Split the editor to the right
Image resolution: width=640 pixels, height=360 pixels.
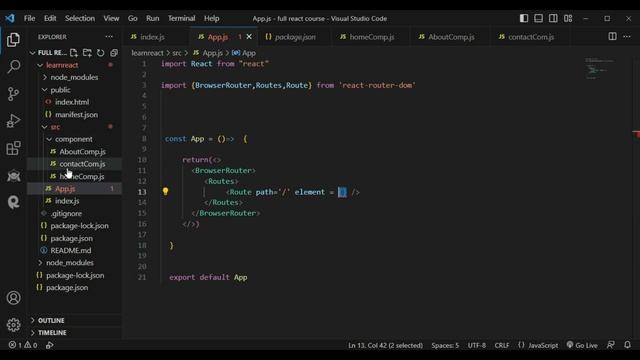(612, 36)
